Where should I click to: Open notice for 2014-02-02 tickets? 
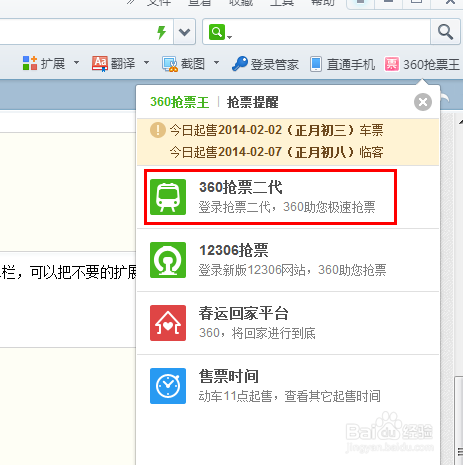pos(277,130)
